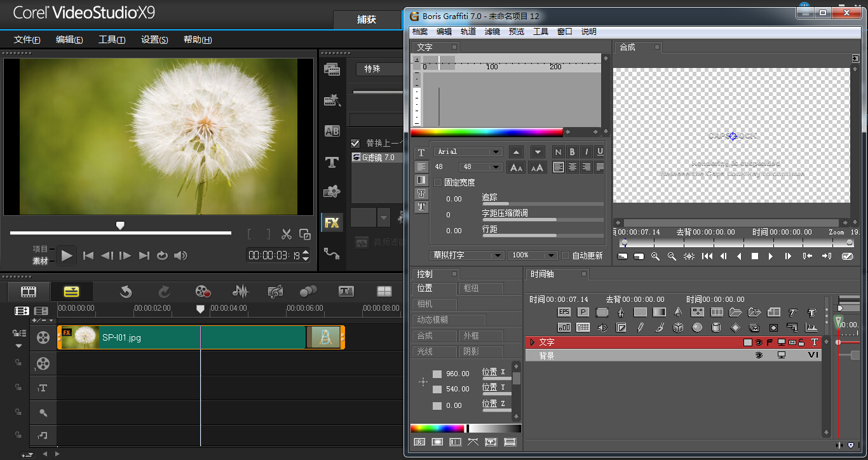Open the Arial font dropdown
Viewport: 868px width, 460px height.
click(x=468, y=152)
